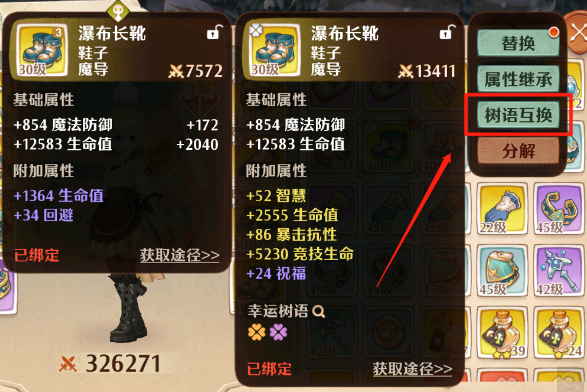
Task: Click the orange lucky clover icon
Action: (x=257, y=332)
